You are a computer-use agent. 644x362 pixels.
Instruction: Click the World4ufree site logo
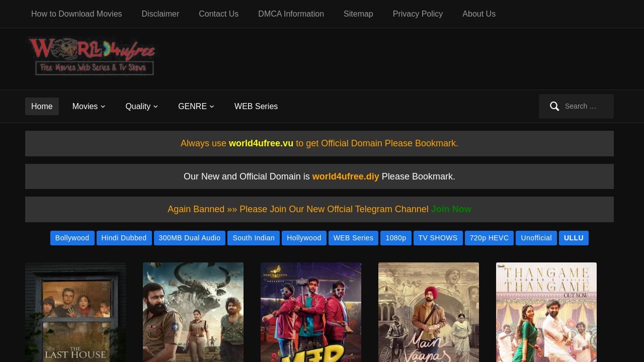click(x=92, y=57)
